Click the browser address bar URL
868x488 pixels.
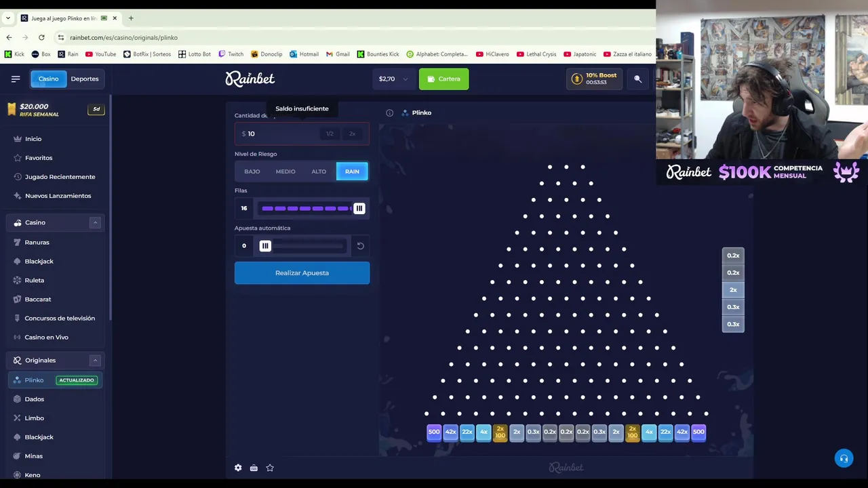[x=123, y=37]
